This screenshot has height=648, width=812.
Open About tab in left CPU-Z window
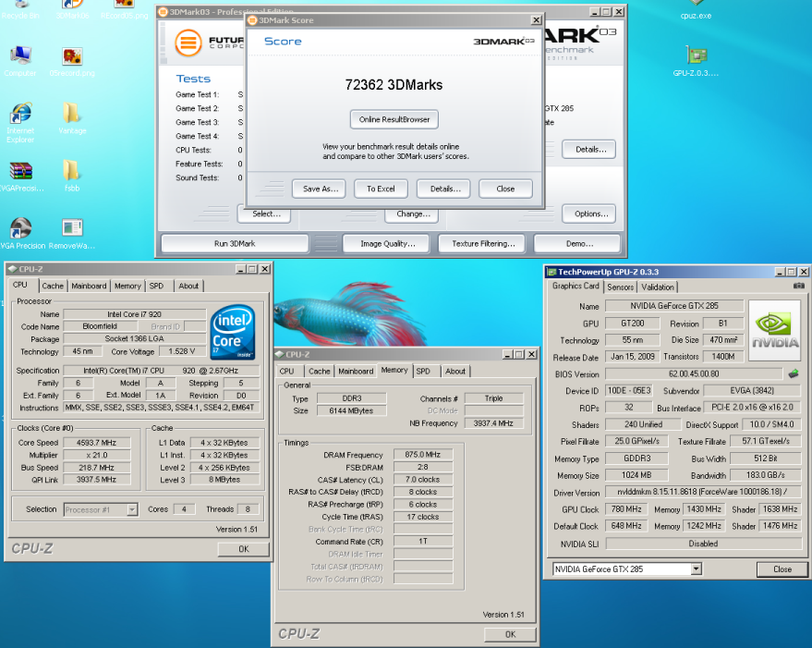188,286
